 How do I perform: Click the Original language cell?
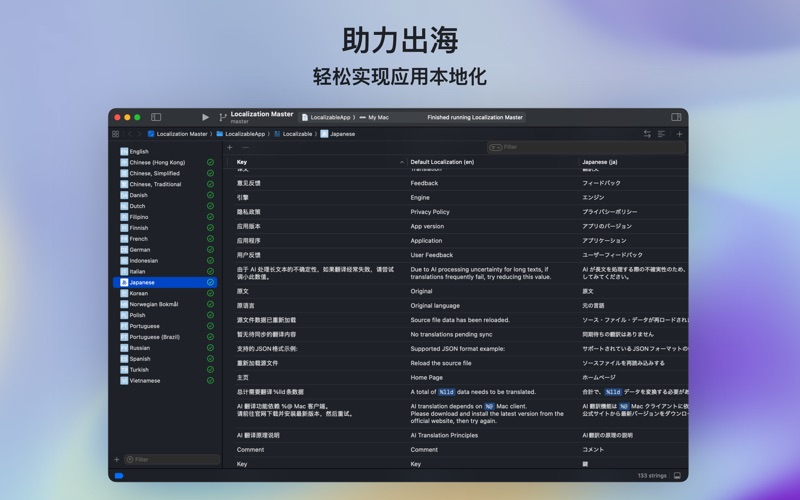click(x=435, y=306)
